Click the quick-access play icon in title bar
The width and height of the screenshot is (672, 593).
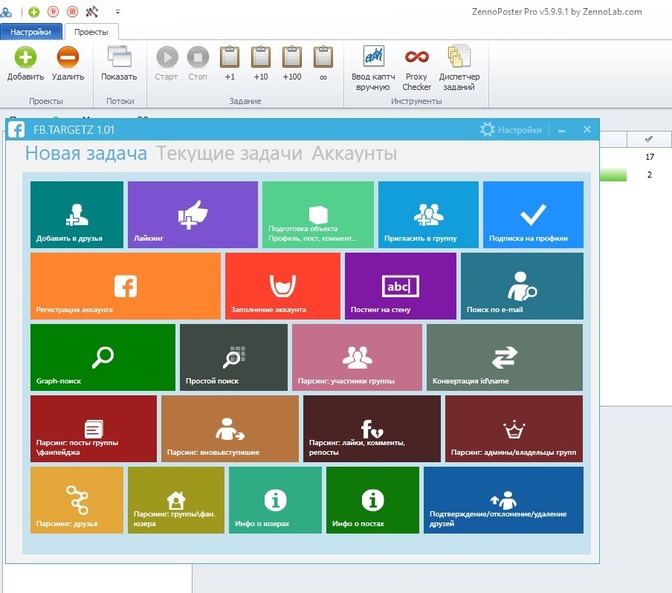click(53, 11)
